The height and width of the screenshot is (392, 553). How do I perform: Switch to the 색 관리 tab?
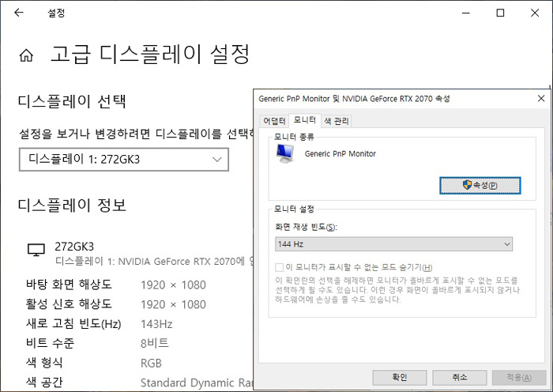pos(337,121)
